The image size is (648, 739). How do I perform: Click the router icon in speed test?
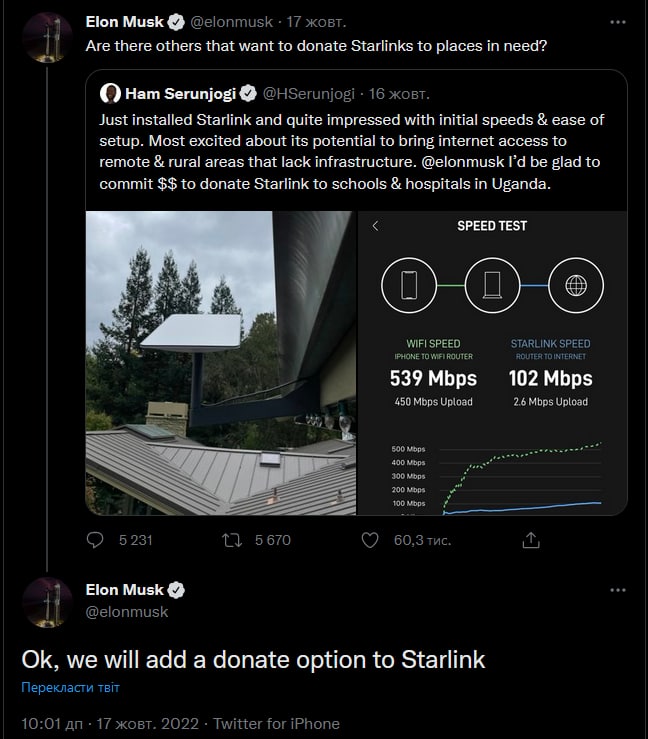coord(491,285)
